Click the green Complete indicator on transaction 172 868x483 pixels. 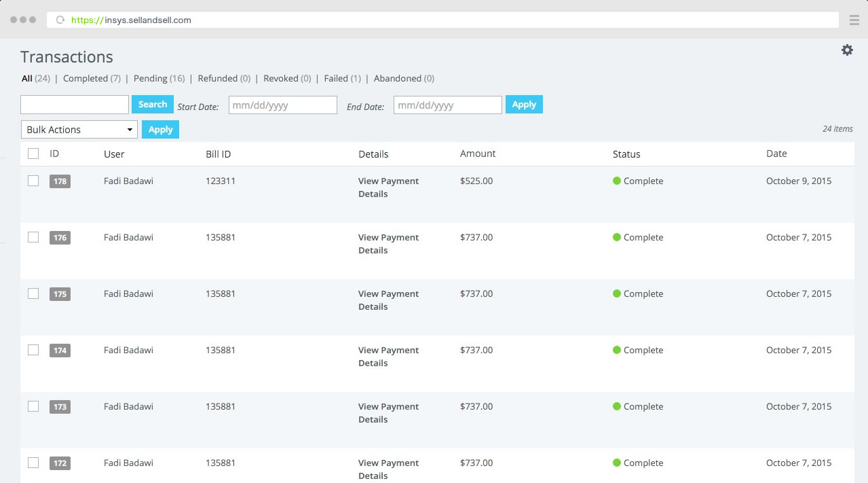tap(618, 463)
